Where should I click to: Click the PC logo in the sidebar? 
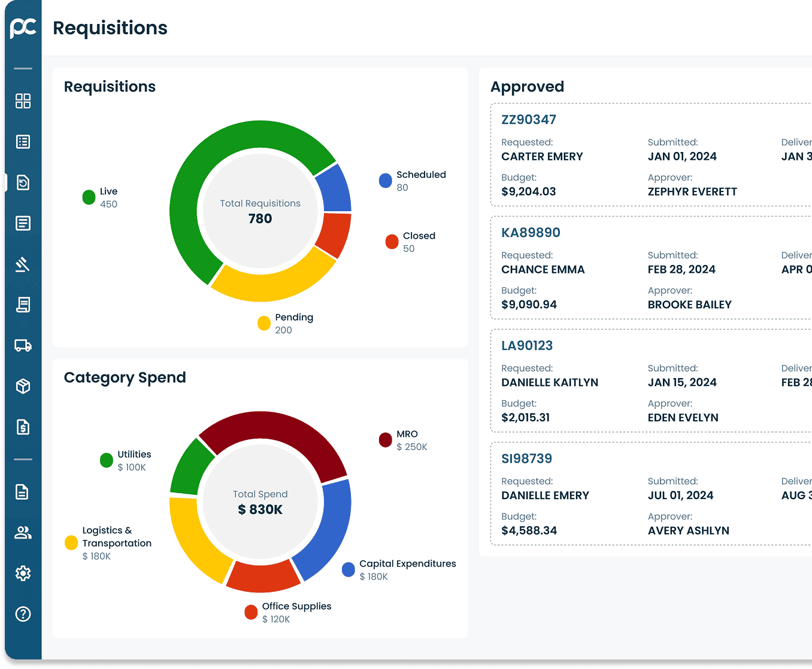point(23,28)
